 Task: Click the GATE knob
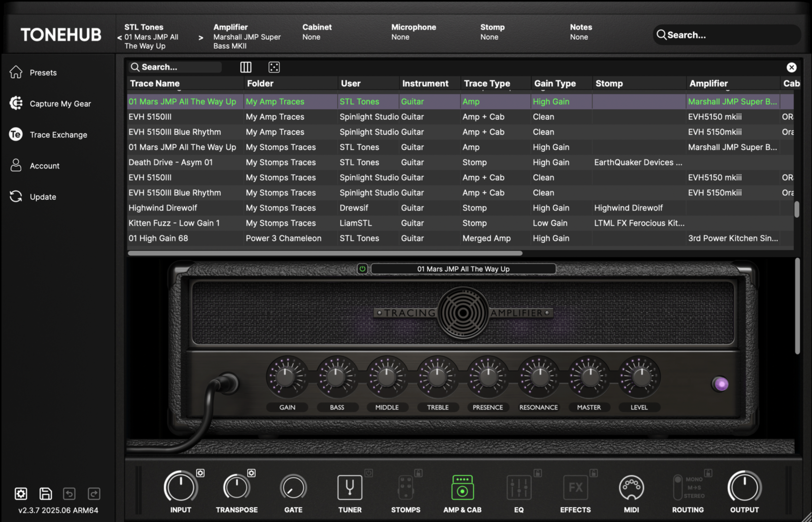click(293, 487)
